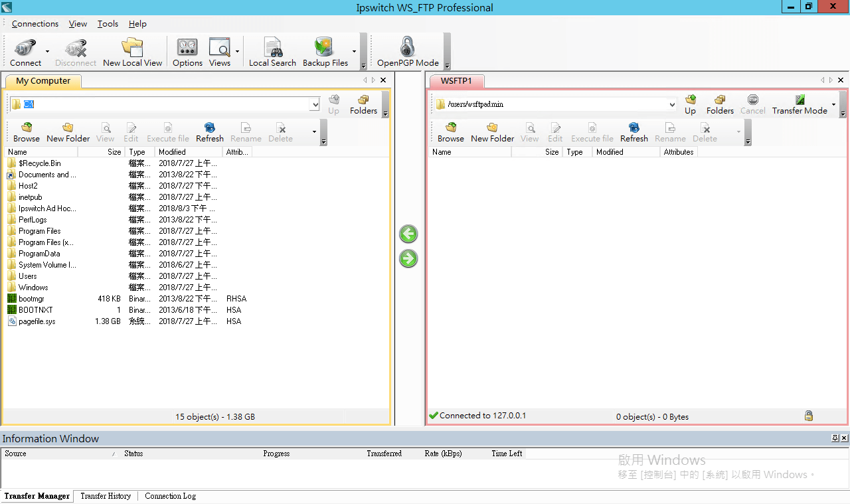Enable OpenPGP Mode
Image resolution: width=850 pixels, height=504 pixels.
pyautogui.click(x=407, y=51)
